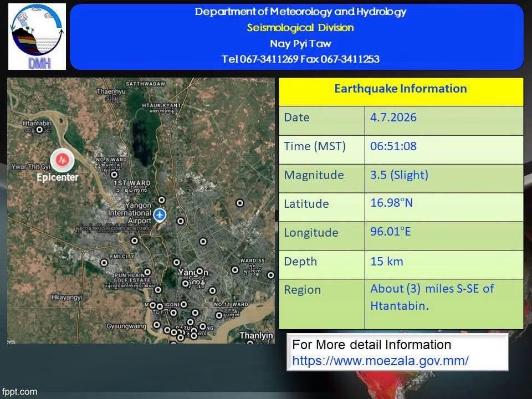This screenshot has height=399, width=532.
Task: Click the Yangon International Airport plane icon
Action: click(x=160, y=215)
